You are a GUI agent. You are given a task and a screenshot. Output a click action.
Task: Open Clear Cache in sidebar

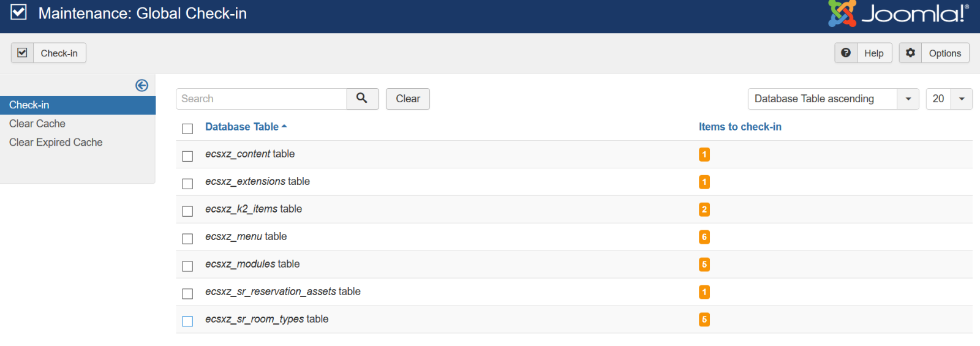[x=37, y=124]
